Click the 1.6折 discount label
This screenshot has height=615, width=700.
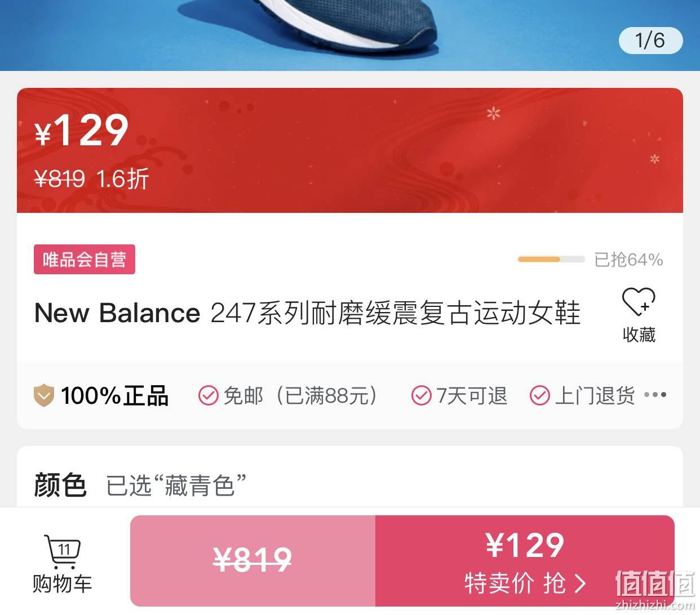[x=122, y=179]
